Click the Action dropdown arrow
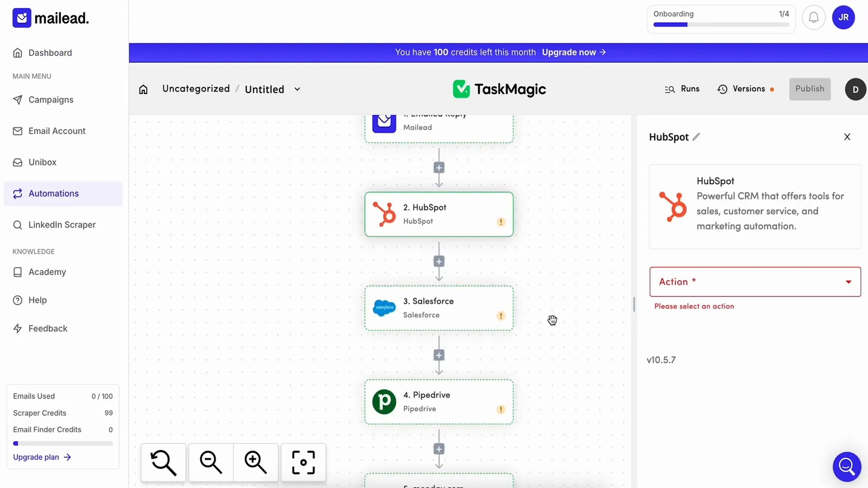Image resolution: width=868 pixels, height=488 pixels. [849, 282]
